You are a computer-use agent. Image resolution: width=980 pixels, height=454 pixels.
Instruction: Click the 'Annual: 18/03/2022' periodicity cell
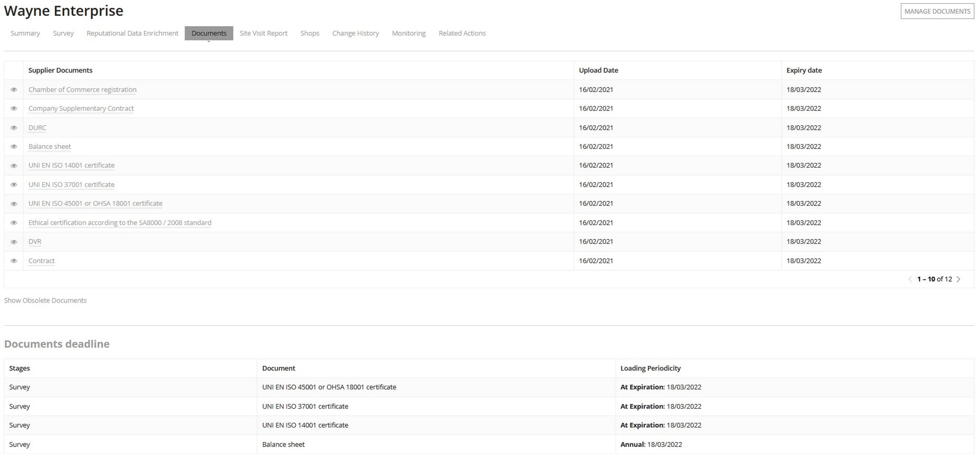point(651,444)
